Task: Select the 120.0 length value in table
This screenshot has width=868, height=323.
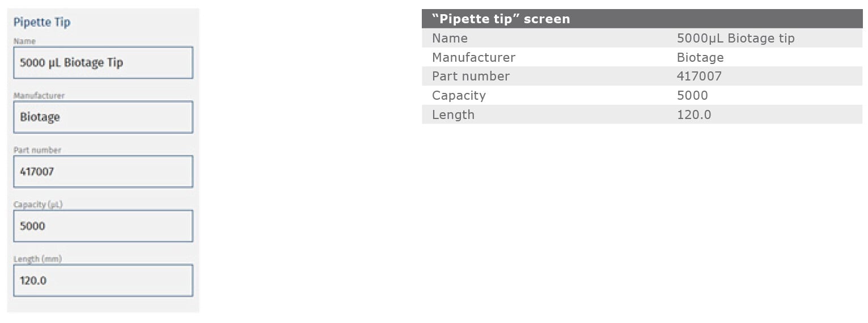Action: 694,114
